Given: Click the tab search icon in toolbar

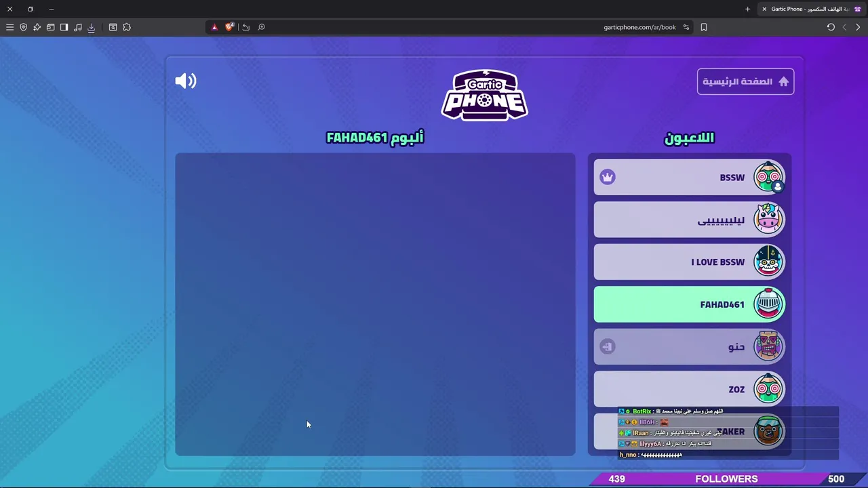Looking at the screenshot, I should (113, 27).
